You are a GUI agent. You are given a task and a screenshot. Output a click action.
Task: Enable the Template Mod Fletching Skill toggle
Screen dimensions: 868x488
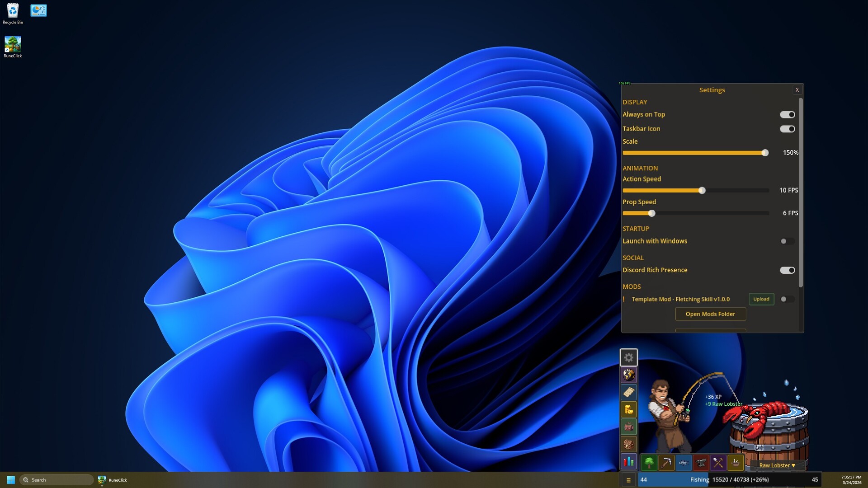[x=787, y=299]
